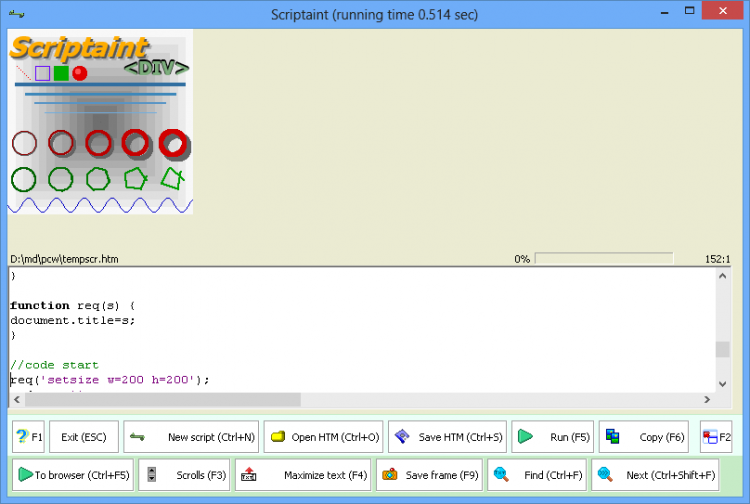Create a new script with Ctrl+N button

[191, 437]
